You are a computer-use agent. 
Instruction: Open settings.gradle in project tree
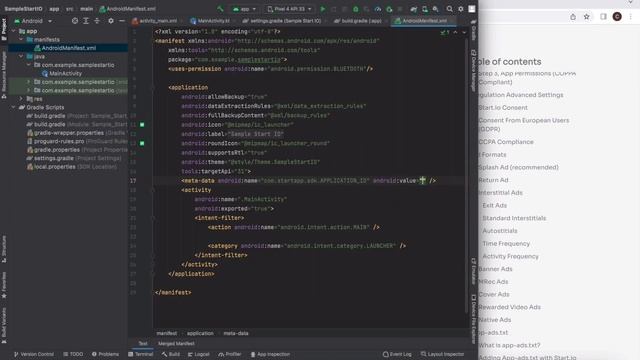click(50, 158)
